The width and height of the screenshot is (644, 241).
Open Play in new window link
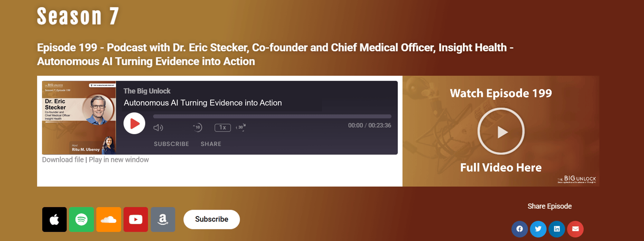point(119,160)
